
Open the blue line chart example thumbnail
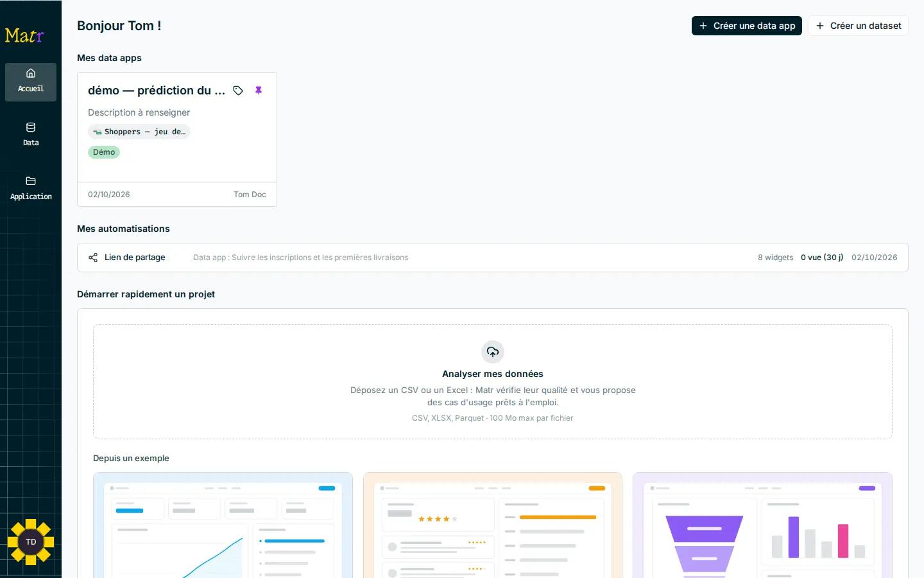223,525
